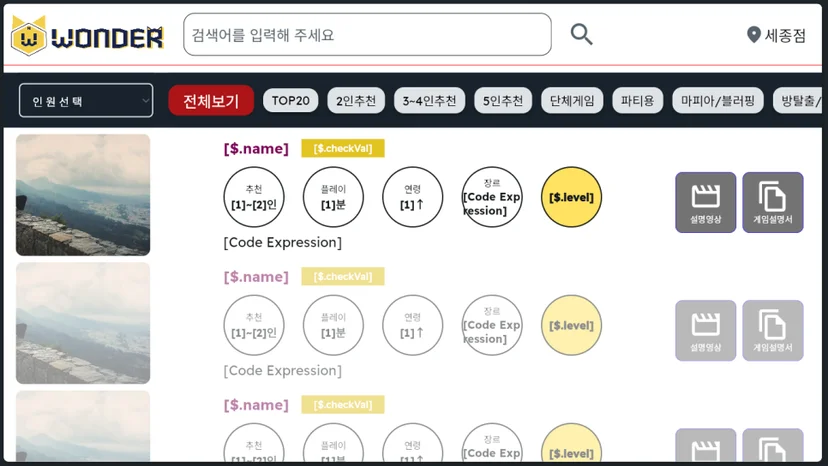
Task: Click the first game's [$.name] title
Action: click(256, 148)
